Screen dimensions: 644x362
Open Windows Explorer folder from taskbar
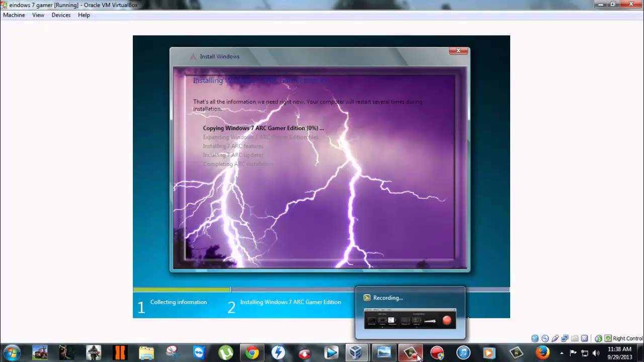[146, 353]
